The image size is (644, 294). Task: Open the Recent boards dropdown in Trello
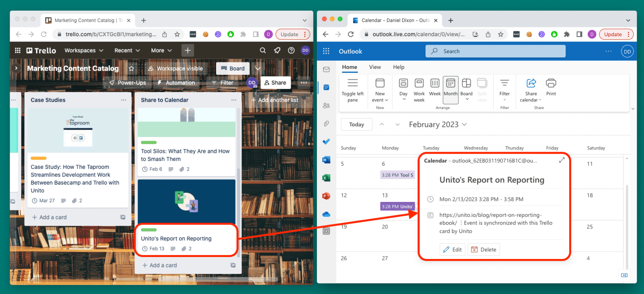pyautogui.click(x=127, y=50)
